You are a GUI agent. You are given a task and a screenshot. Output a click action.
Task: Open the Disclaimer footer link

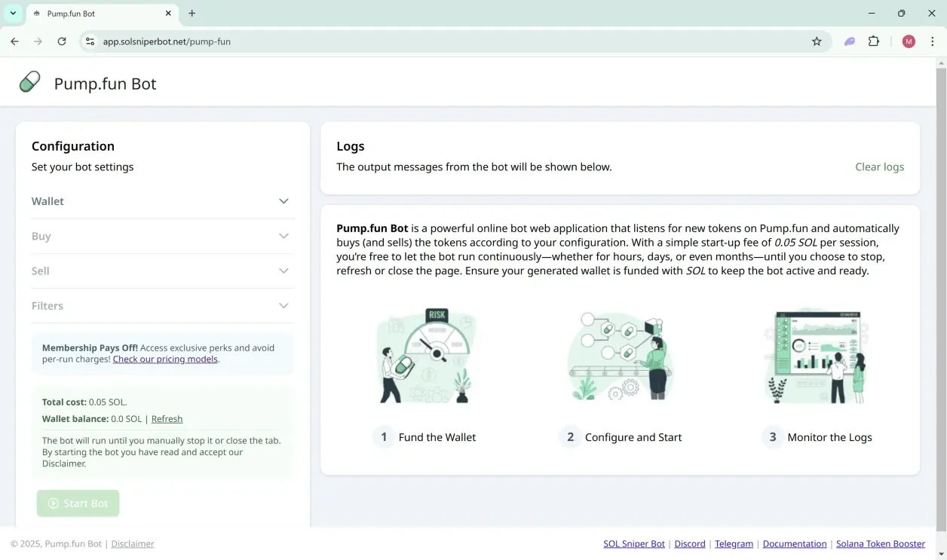click(x=133, y=543)
